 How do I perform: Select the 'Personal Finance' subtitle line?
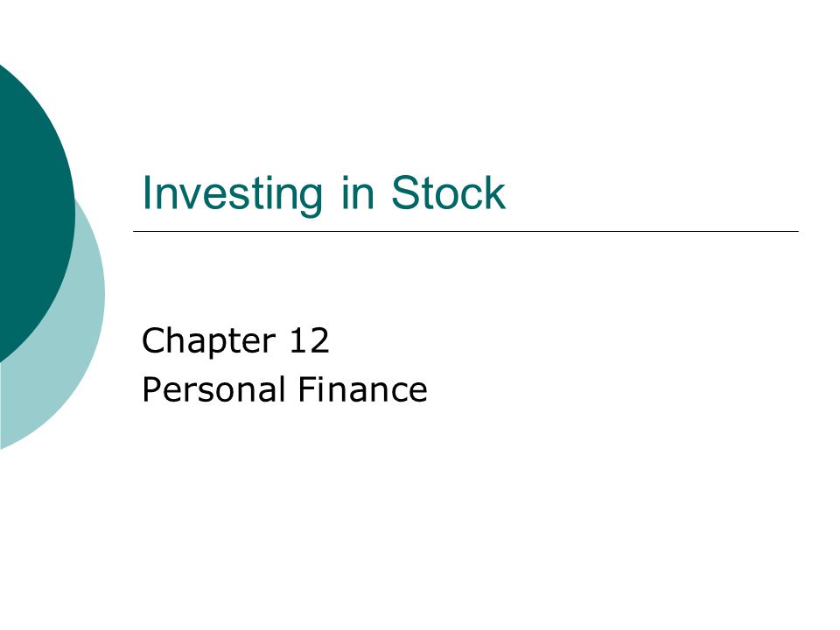(284, 388)
